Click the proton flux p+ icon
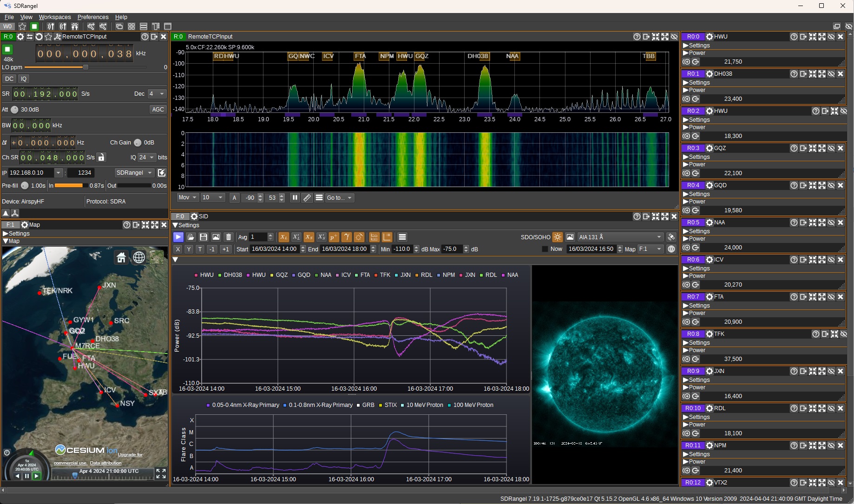This screenshot has height=504, width=854. (334, 237)
